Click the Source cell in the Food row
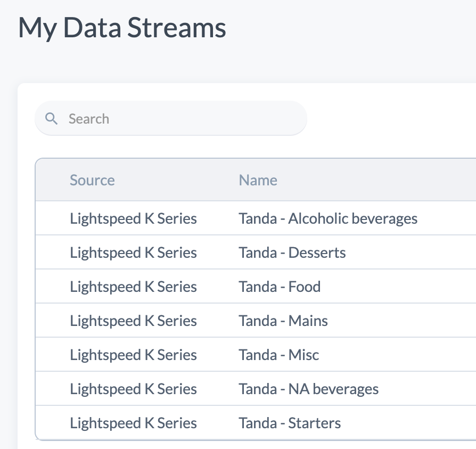Image resolution: width=476 pixels, height=449 pixels. tap(133, 287)
